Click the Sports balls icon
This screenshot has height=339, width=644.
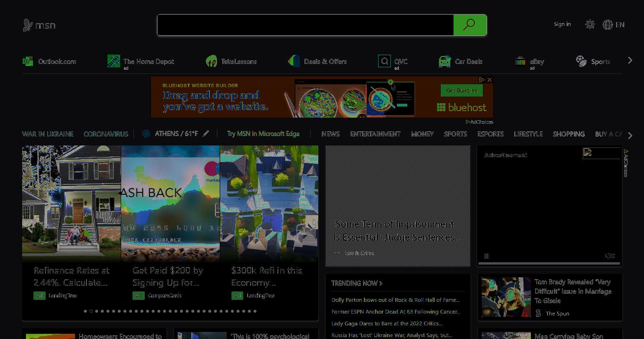coord(581,61)
